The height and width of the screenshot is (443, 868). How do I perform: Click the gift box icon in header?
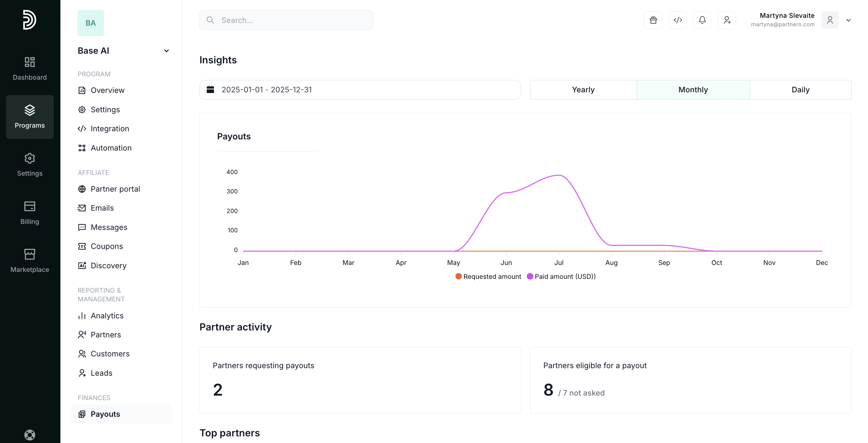click(x=653, y=20)
